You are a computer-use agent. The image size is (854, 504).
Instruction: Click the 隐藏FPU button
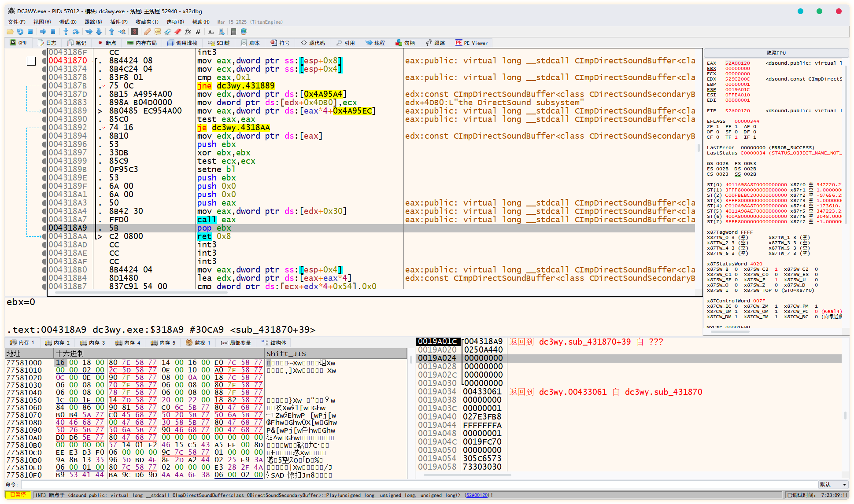[x=776, y=53]
